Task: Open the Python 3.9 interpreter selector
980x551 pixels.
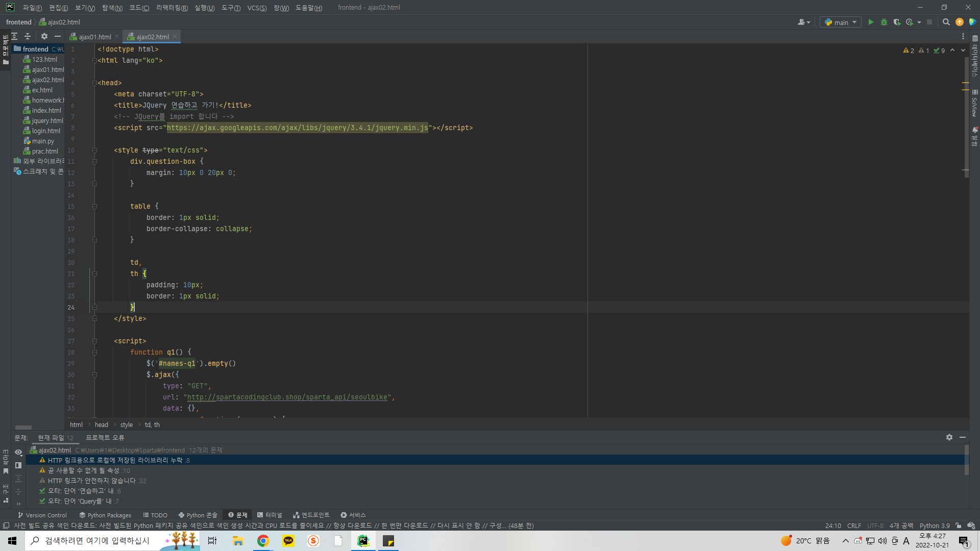Action: click(x=935, y=525)
